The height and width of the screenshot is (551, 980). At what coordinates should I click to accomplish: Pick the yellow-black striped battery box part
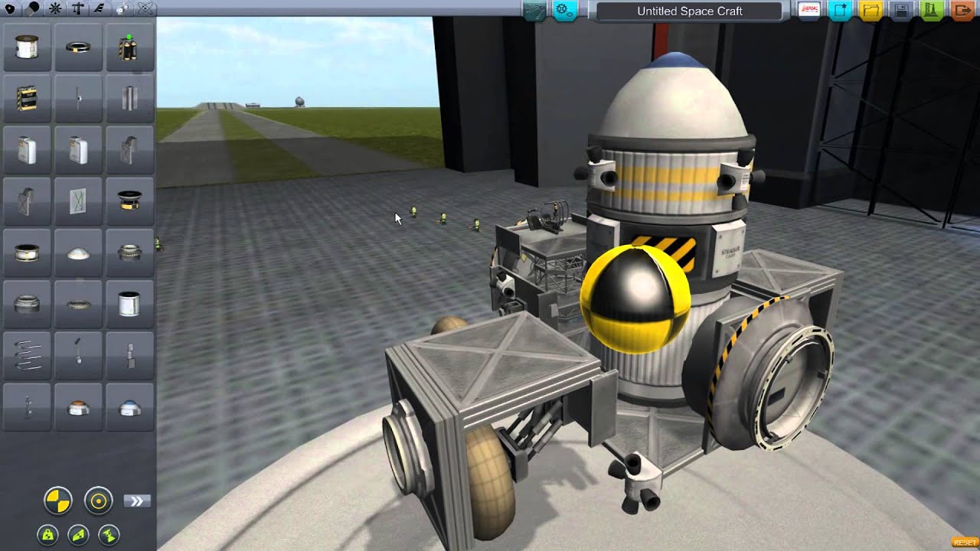click(x=27, y=99)
